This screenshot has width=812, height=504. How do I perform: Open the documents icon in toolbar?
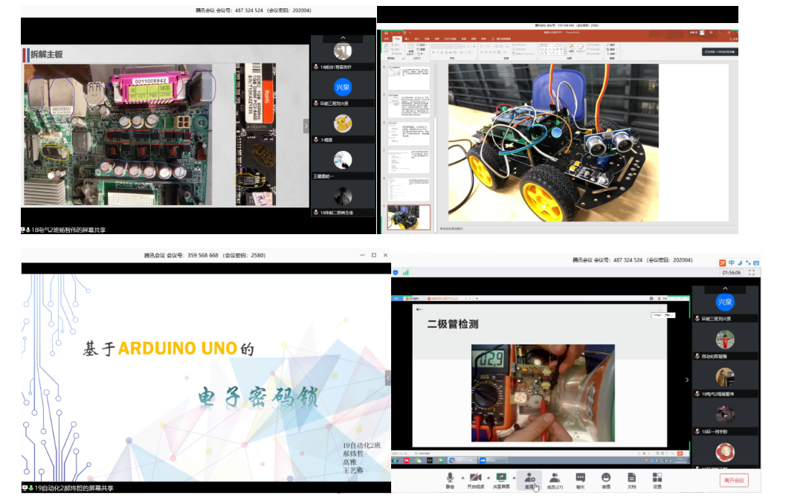tap(631, 480)
